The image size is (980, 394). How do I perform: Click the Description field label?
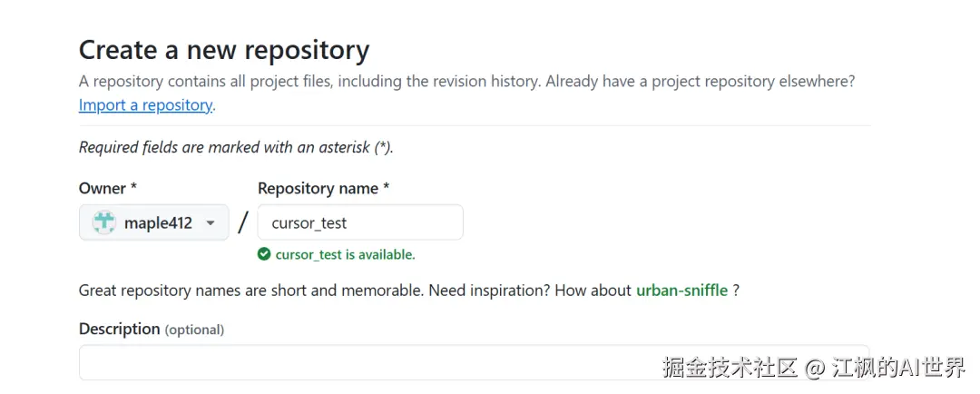[119, 329]
